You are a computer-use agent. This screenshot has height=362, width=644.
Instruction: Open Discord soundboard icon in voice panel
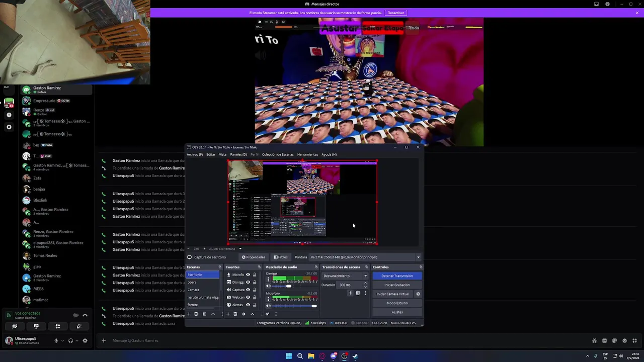[x=79, y=326]
